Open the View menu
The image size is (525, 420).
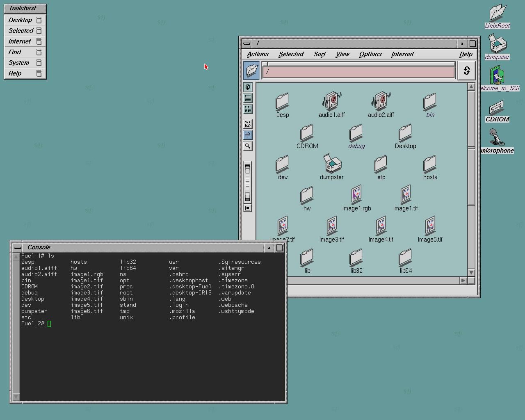pos(342,54)
